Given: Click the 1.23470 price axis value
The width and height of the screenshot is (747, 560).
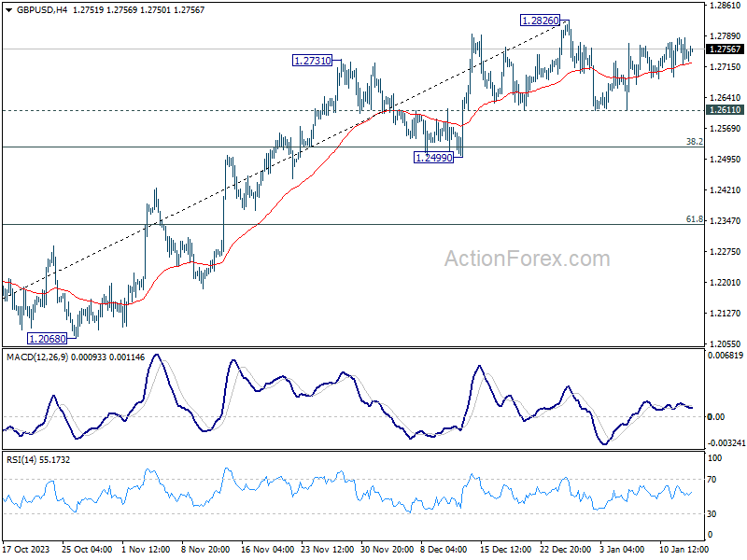Looking at the screenshot, I should [726, 220].
